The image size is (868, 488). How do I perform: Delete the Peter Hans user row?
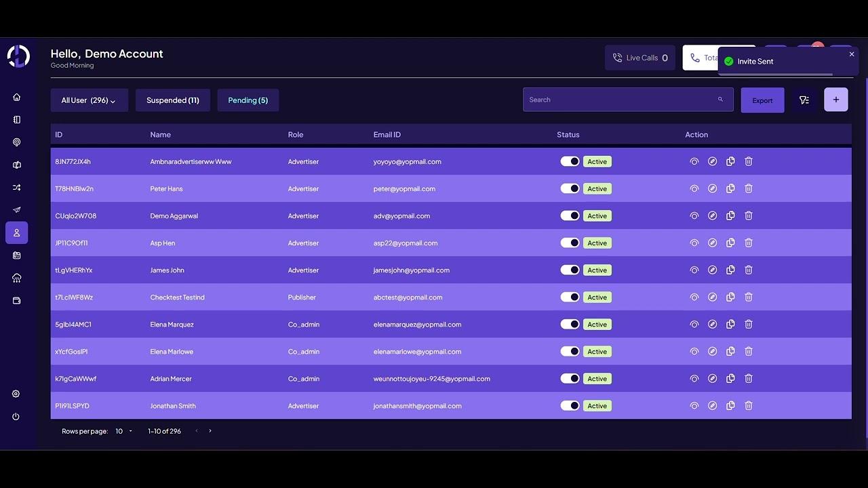tap(749, 188)
